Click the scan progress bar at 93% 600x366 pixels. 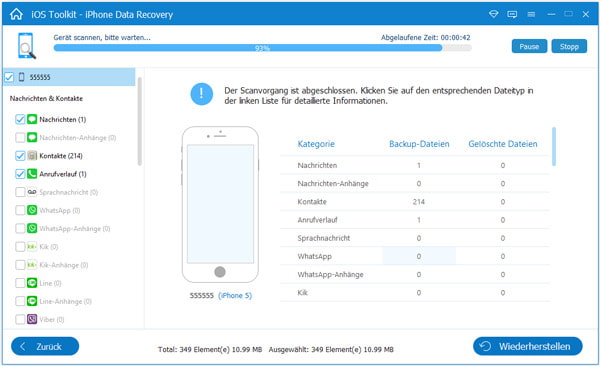click(262, 48)
